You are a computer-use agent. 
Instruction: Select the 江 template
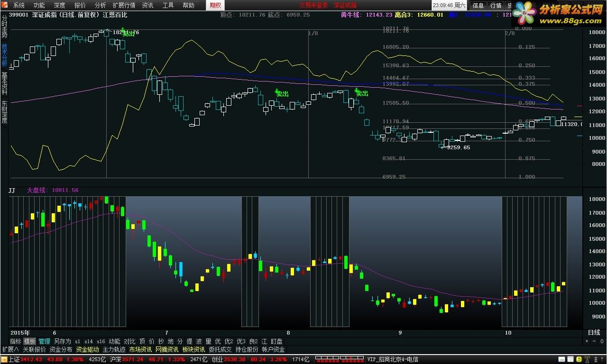(264, 341)
